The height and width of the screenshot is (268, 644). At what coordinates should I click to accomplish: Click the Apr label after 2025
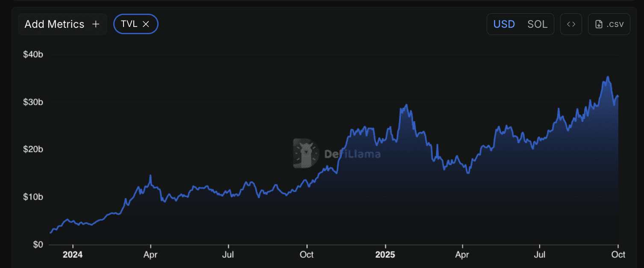462,255
